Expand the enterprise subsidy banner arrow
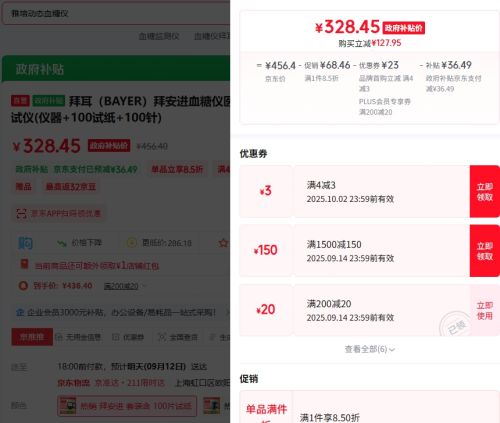Viewport: 500px width, 423px height. [x=227, y=312]
